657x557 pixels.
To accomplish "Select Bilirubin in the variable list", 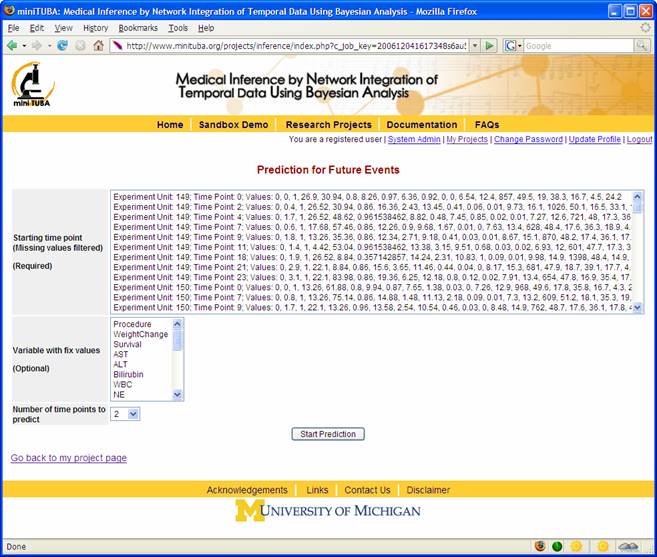I will click(142, 374).
